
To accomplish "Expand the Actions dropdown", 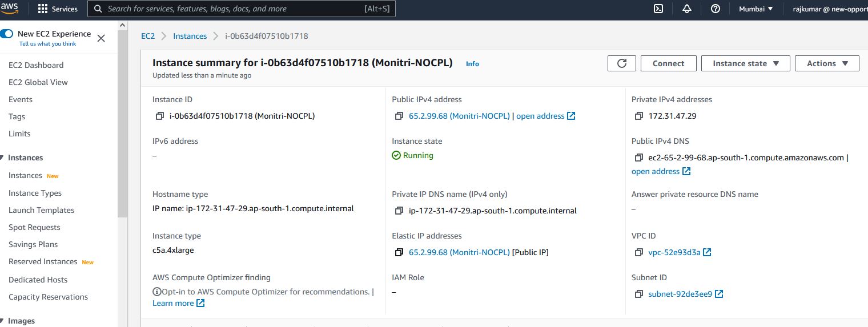I will tap(827, 63).
